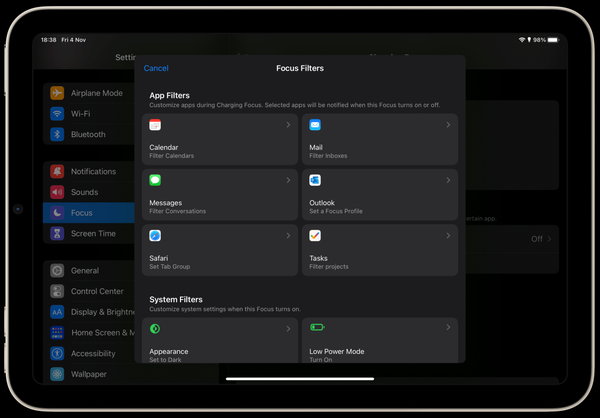Open Notifications settings row

click(x=89, y=171)
